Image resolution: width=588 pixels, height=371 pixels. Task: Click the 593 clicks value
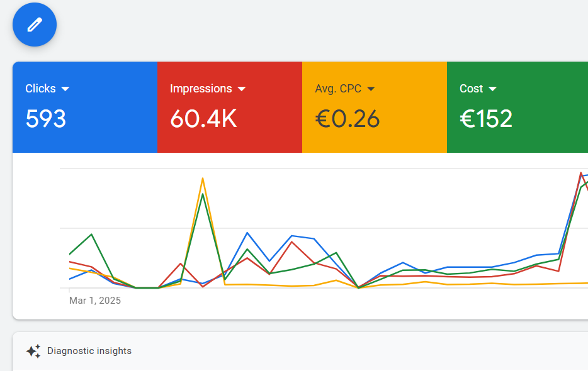click(46, 119)
